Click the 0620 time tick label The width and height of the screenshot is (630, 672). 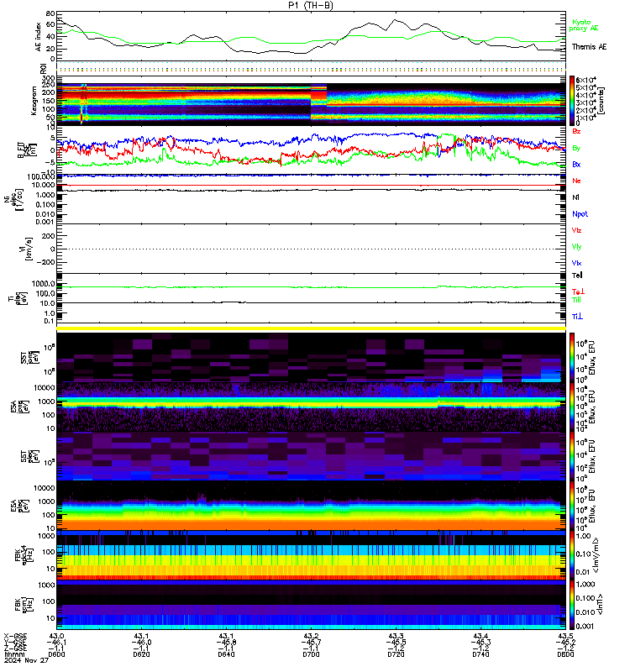[141, 654]
